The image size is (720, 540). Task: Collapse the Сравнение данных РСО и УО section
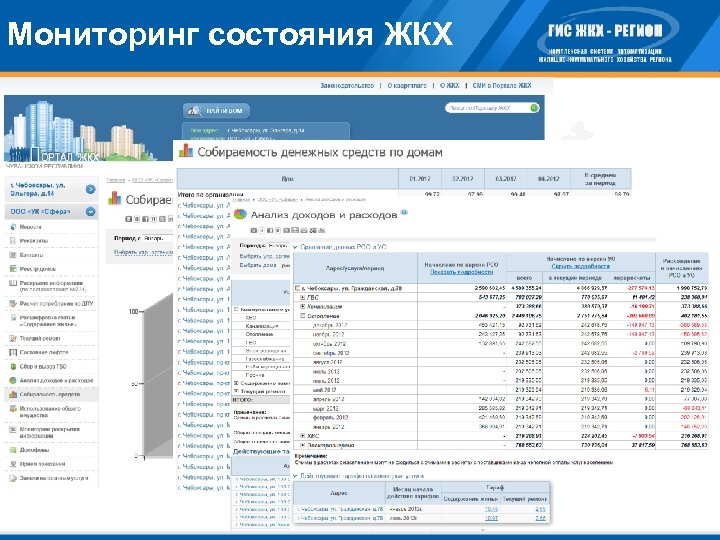click(x=295, y=247)
